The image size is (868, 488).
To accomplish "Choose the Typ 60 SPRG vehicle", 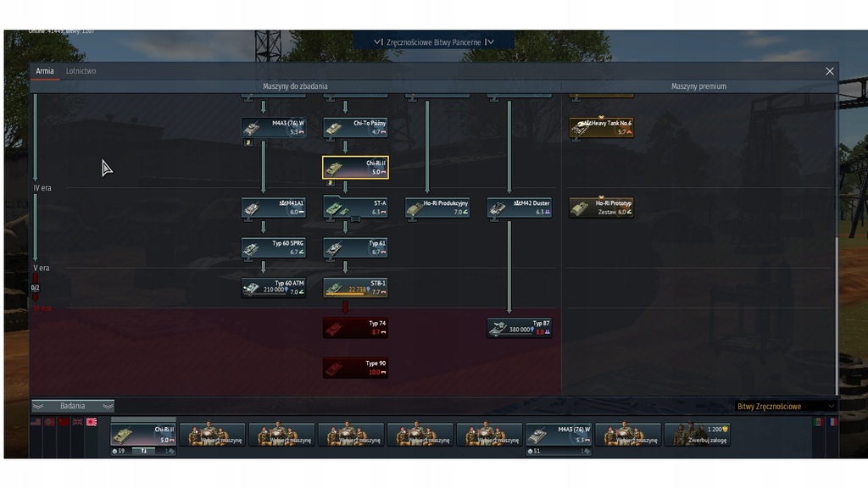I will click(x=274, y=247).
